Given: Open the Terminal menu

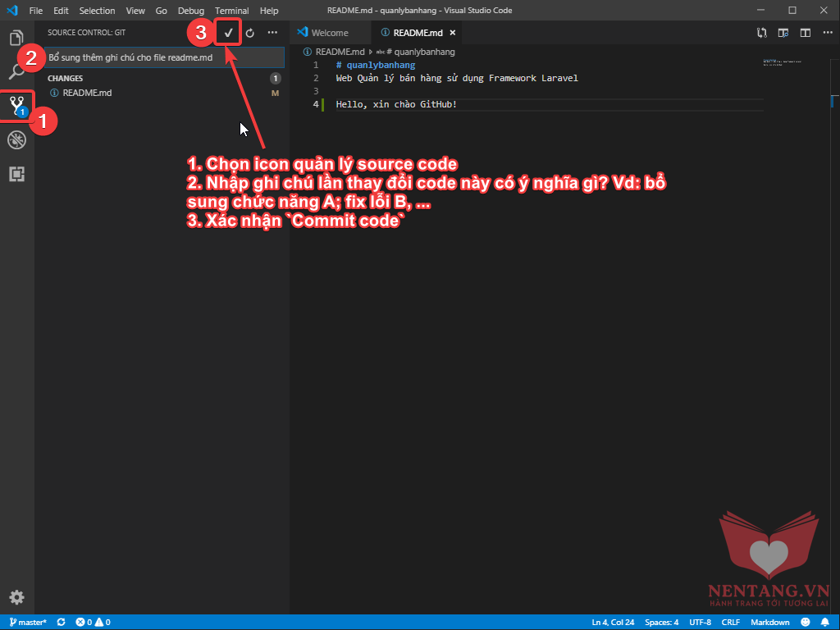Looking at the screenshot, I should click(x=231, y=11).
